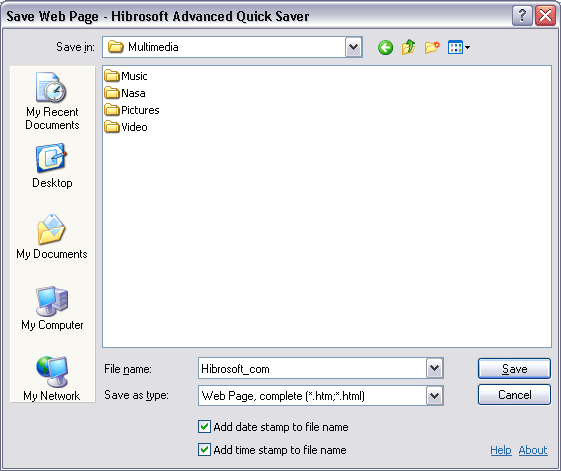Click into the File name text field
561x471 pixels.
pos(312,368)
